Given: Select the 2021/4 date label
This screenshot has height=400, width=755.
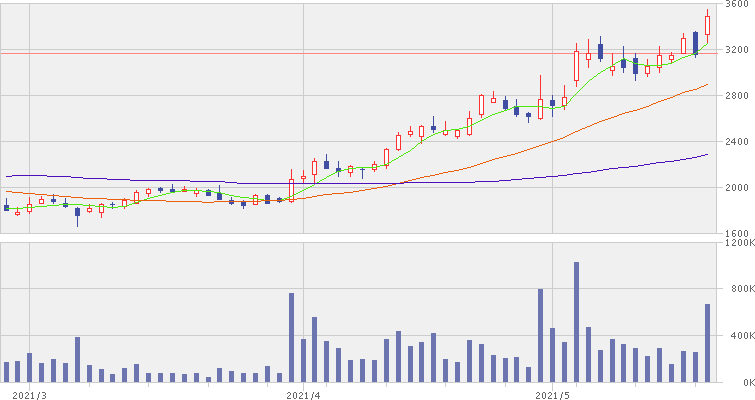Looking at the screenshot, I should pos(304,394).
